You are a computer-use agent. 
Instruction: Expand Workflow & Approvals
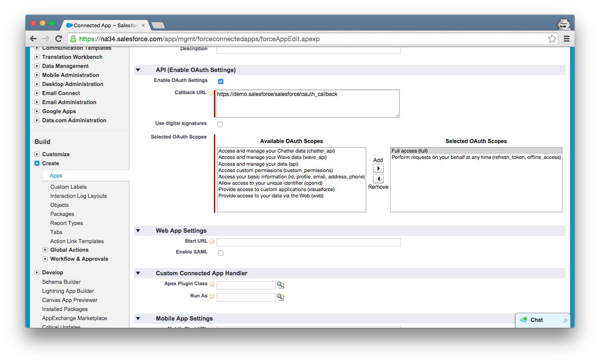(x=45, y=259)
